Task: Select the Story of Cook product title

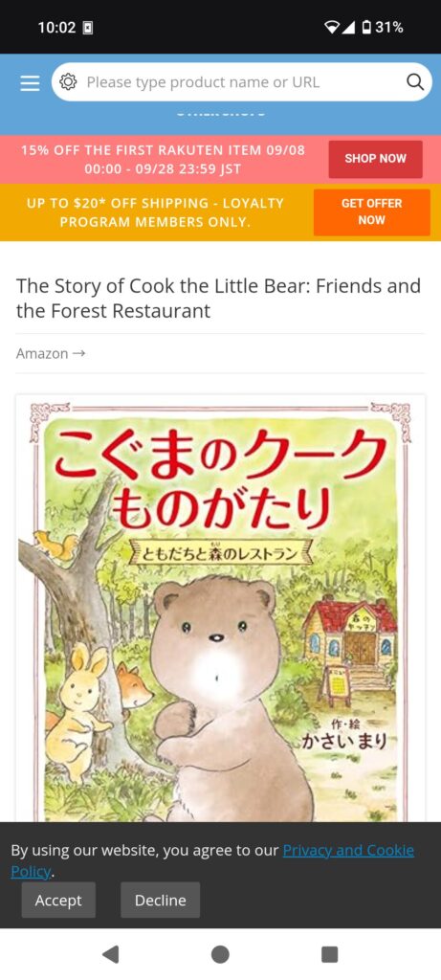Action: tap(219, 299)
